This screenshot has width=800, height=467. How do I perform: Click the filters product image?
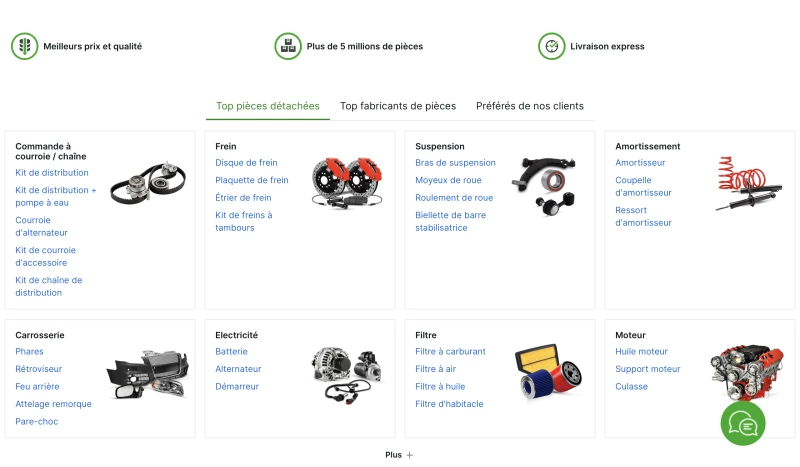pos(548,372)
